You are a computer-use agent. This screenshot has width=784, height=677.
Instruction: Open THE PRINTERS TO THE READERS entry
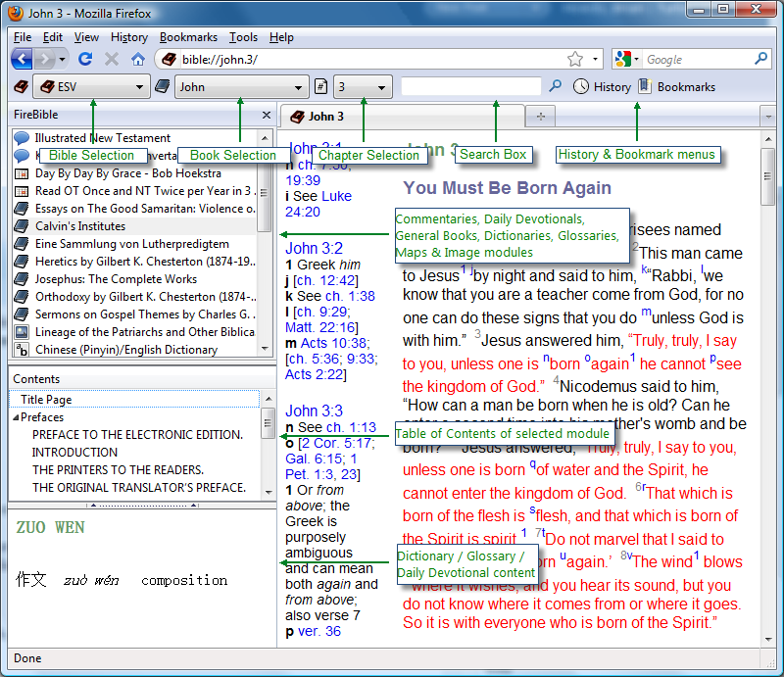(x=118, y=470)
